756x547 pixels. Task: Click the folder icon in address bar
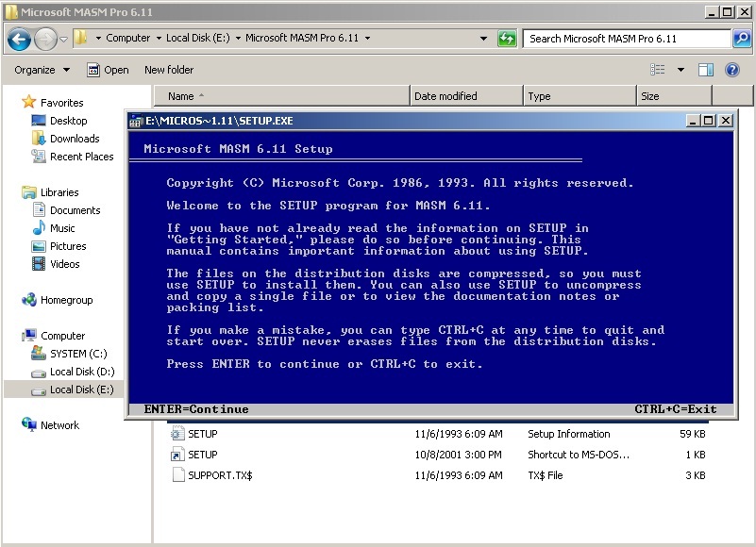tap(80, 38)
